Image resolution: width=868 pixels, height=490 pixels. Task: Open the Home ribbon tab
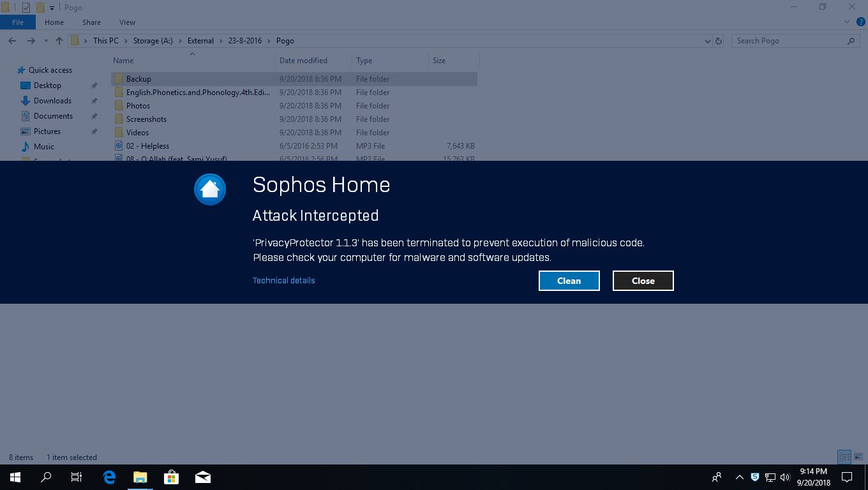point(54,22)
